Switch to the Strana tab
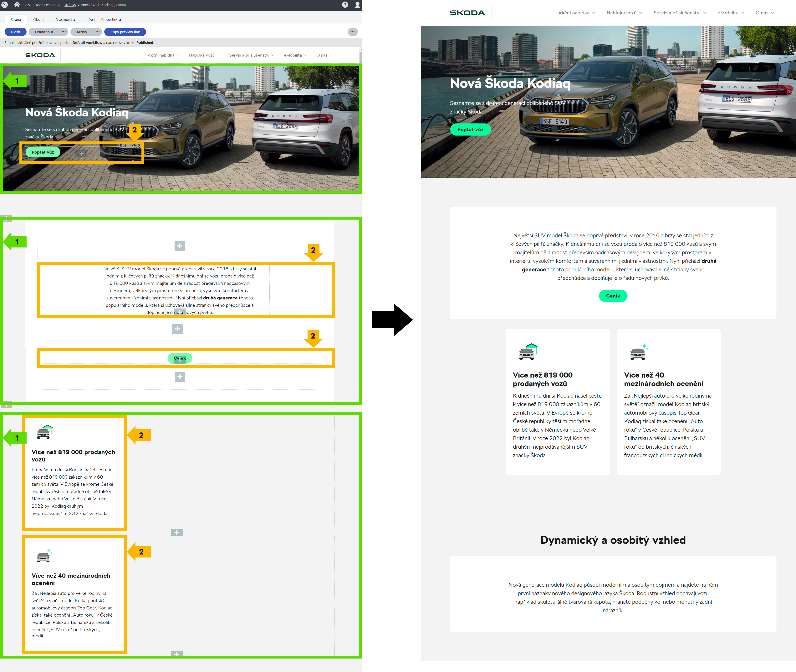The width and height of the screenshot is (796, 672). 16,19
